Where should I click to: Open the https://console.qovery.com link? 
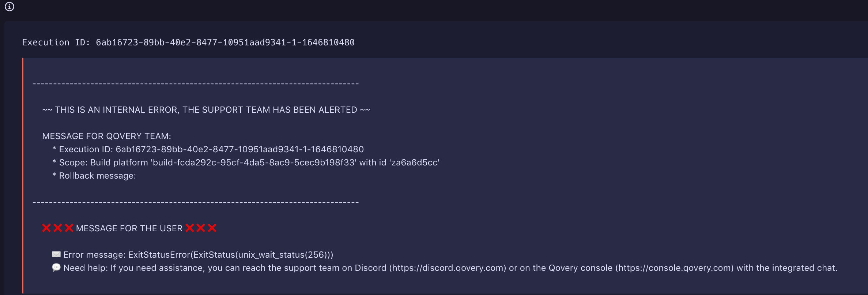674,268
